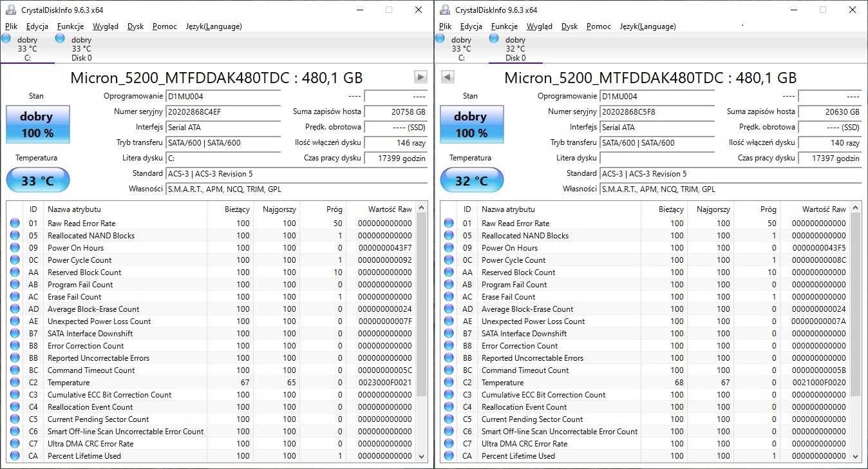Click status orb for Reserved Block Count, left window
868x469 pixels.
click(x=15, y=272)
